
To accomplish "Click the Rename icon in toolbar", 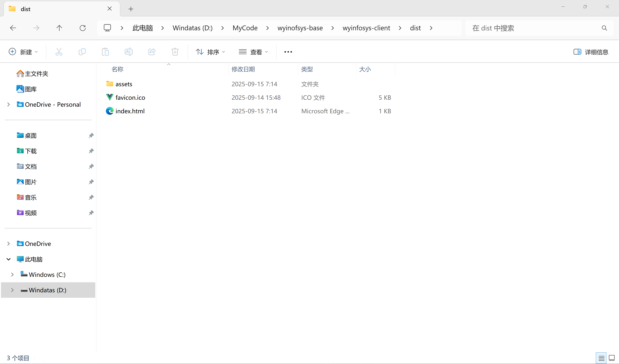I will [x=128, y=52].
